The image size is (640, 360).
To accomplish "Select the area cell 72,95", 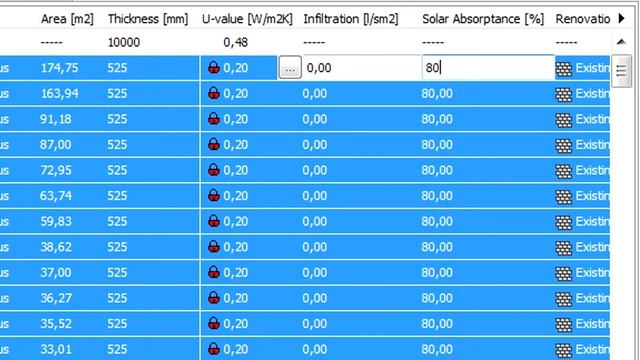I will (56, 170).
